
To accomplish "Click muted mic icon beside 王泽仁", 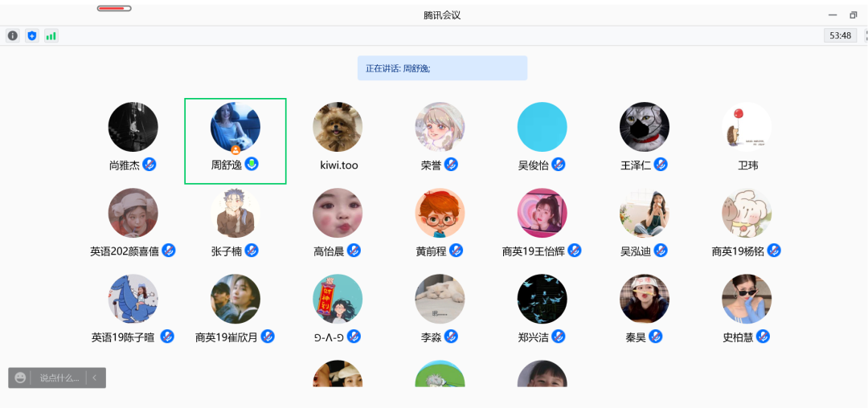I will click(x=661, y=165).
